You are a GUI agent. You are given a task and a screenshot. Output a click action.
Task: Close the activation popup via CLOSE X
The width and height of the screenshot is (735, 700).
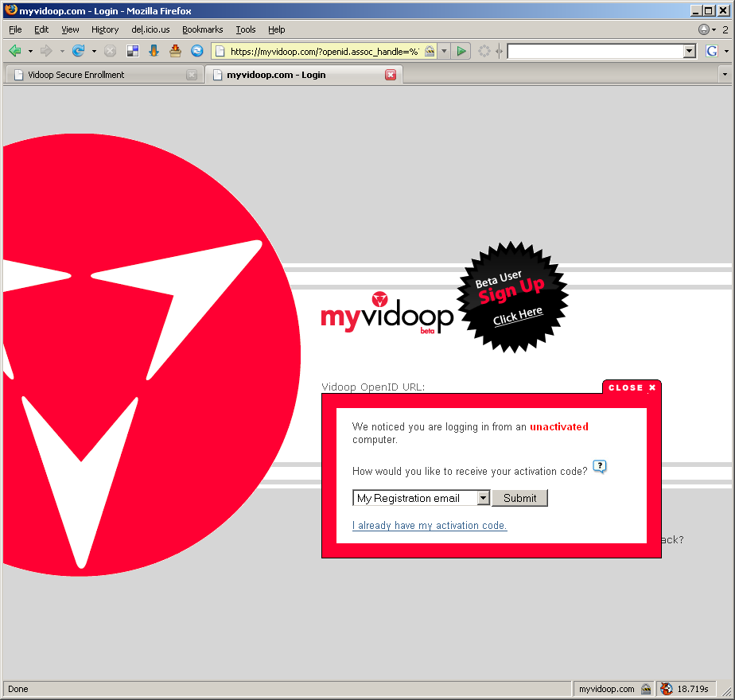pyautogui.click(x=632, y=387)
